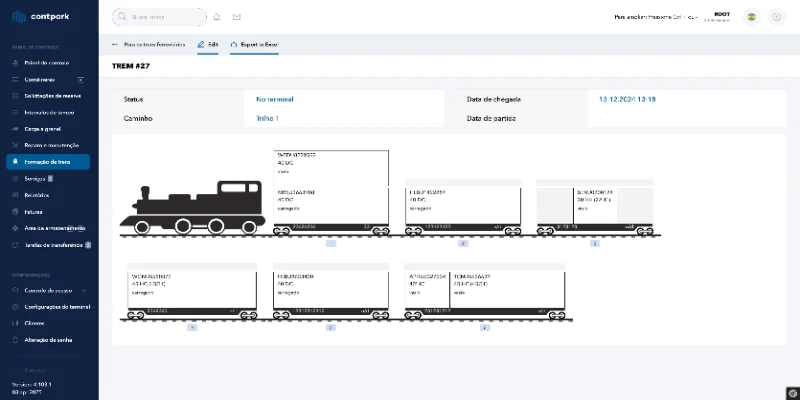
Task: Click the help icon in bottom-right corner
Action: click(791, 391)
